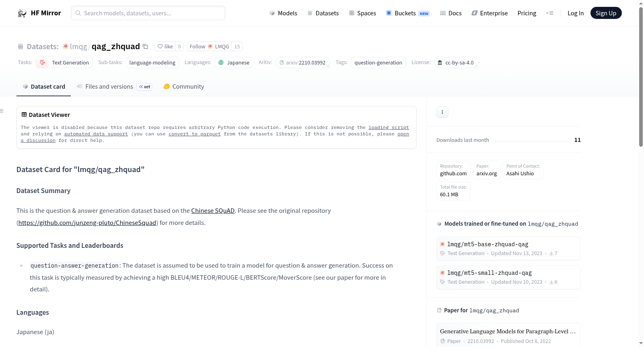Click the Dataset Summary heading
644x347 pixels.
(43, 191)
